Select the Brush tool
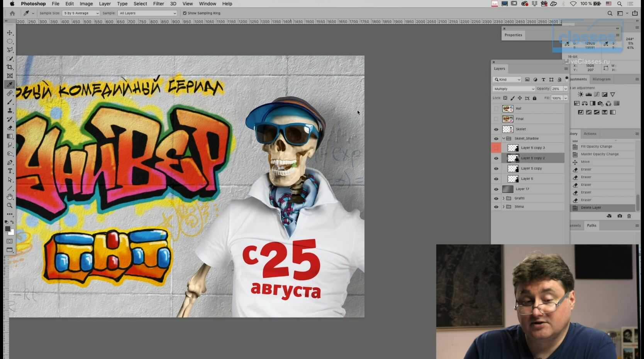The width and height of the screenshot is (644, 359). pos(10,102)
